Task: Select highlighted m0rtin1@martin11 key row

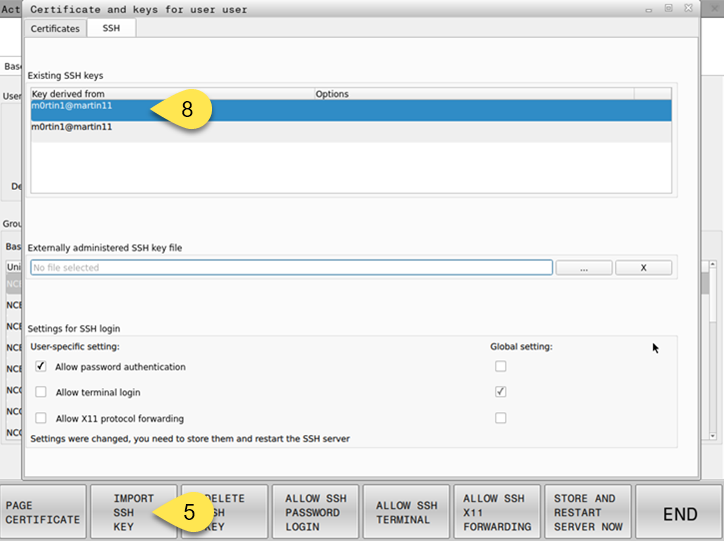Action: (x=351, y=111)
